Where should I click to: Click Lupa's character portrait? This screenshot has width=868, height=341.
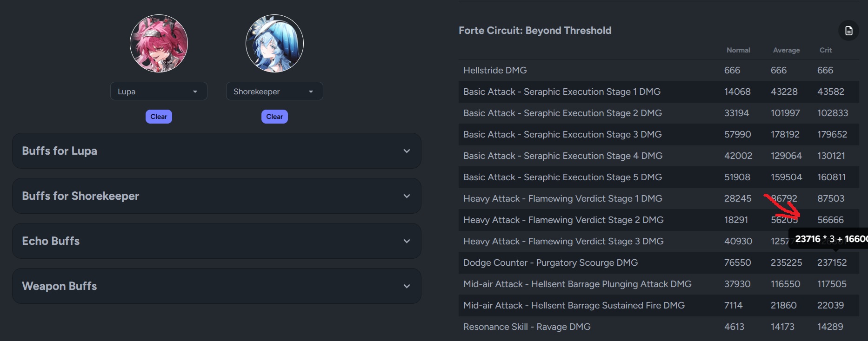(x=159, y=44)
